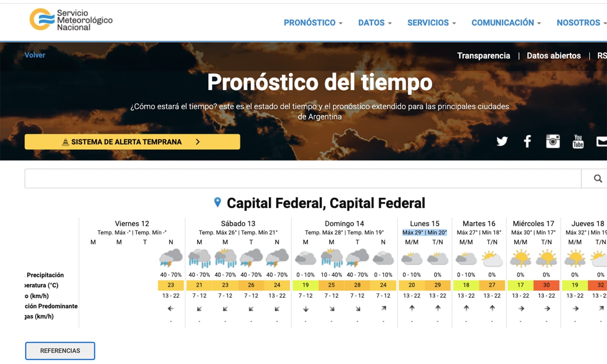Select the Martes 16 day header
Image resolution: width=607 pixels, height=364 pixels.
point(479,224)
